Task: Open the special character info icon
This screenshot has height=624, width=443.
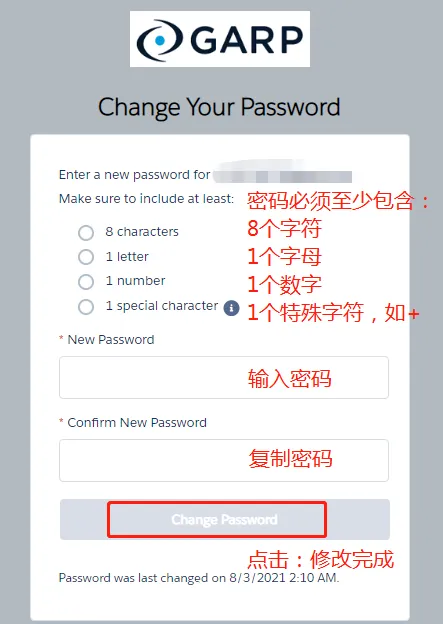Action: pos(232,308)
